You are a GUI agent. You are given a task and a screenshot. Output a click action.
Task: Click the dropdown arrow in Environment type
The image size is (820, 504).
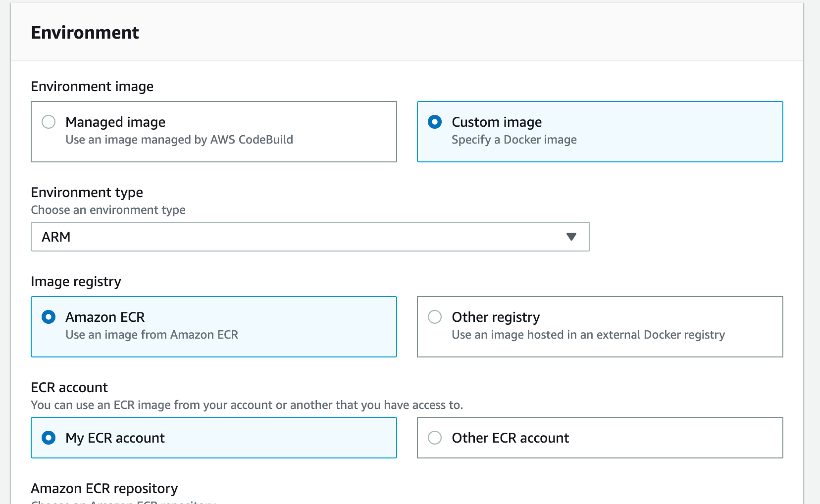(x=571, y=237)
